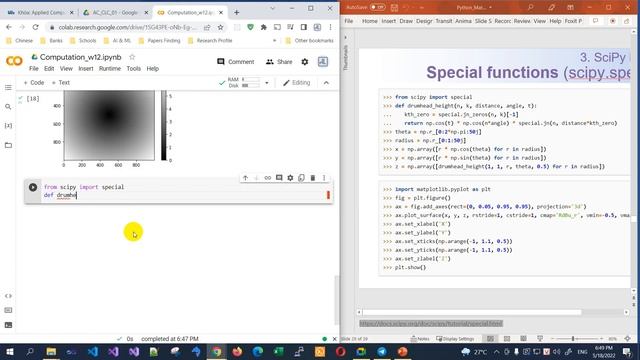Click the Colab account avatar
Viewport: 640px width, 360px height.
click(323, 62)
